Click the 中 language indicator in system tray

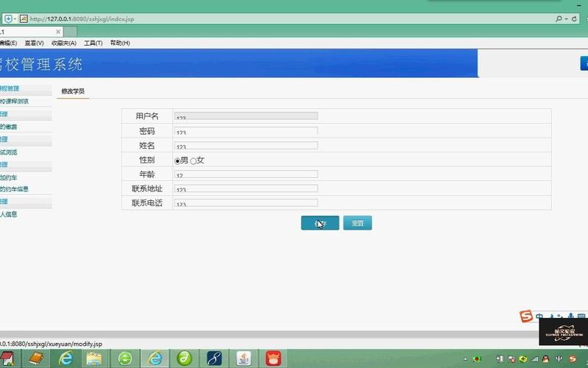(559, 359)
